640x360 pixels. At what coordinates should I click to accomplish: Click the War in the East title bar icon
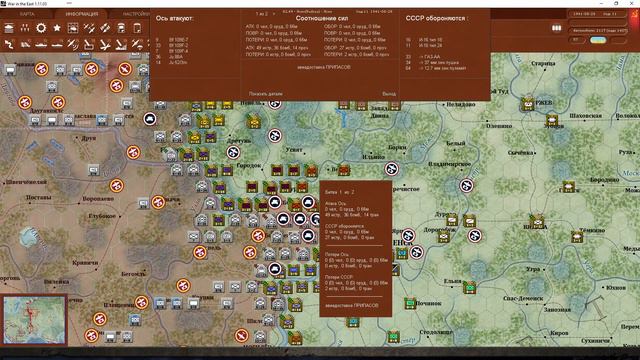(x=3, y=3)
